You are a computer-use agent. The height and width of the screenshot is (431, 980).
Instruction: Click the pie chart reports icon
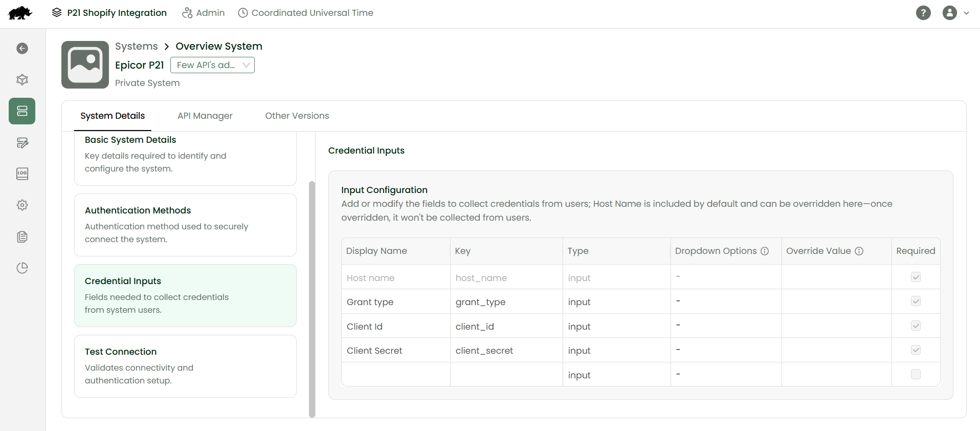click(x=22, y=268)
